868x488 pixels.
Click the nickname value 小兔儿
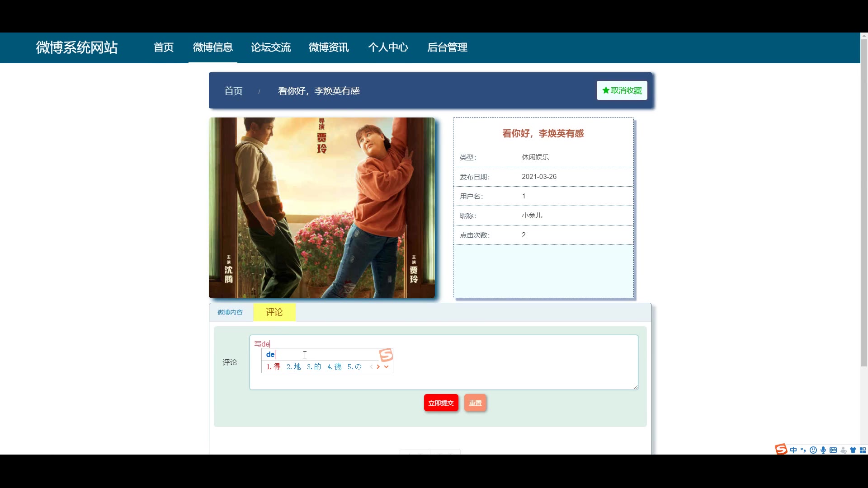click(x=532, y=216)
